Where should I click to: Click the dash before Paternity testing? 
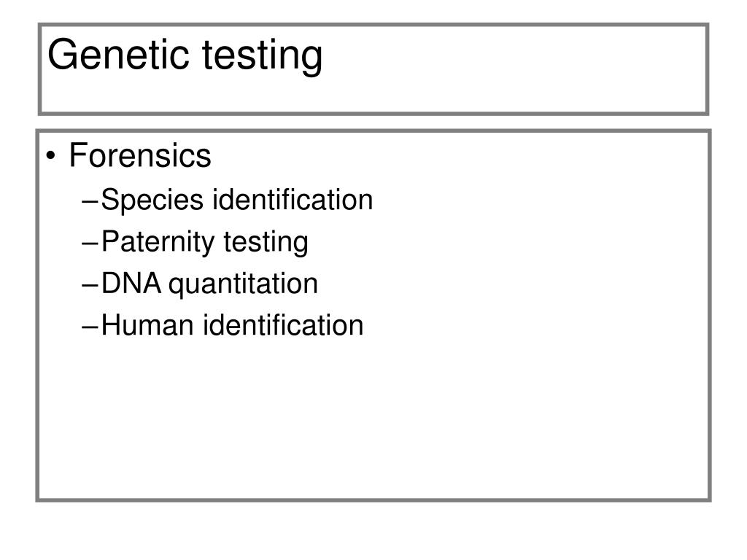click(x=91, y=243)
